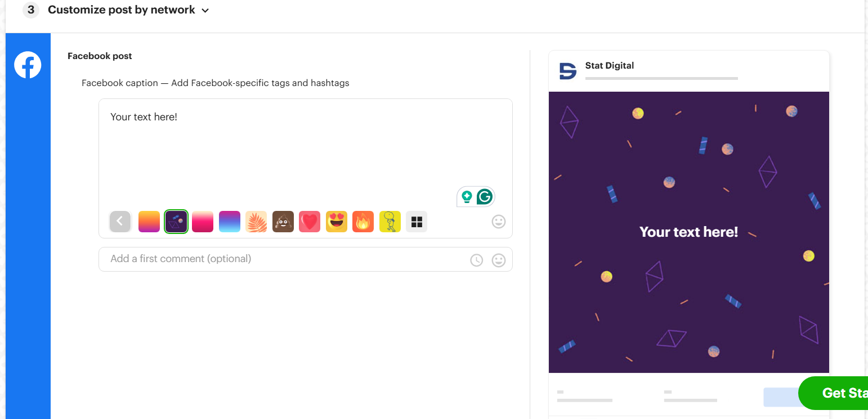
Task: Click the Grammarly G icon
Action: pyautogui.click(x=485, y=197)
